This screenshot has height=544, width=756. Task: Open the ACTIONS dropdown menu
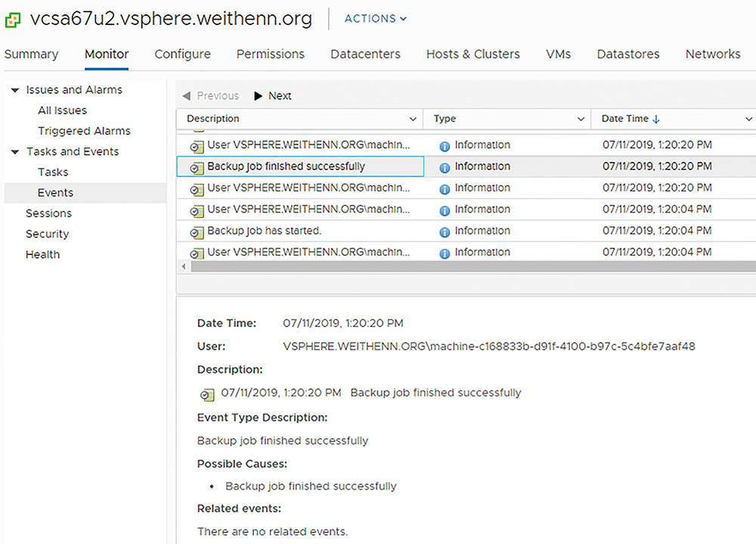point(376,19)
